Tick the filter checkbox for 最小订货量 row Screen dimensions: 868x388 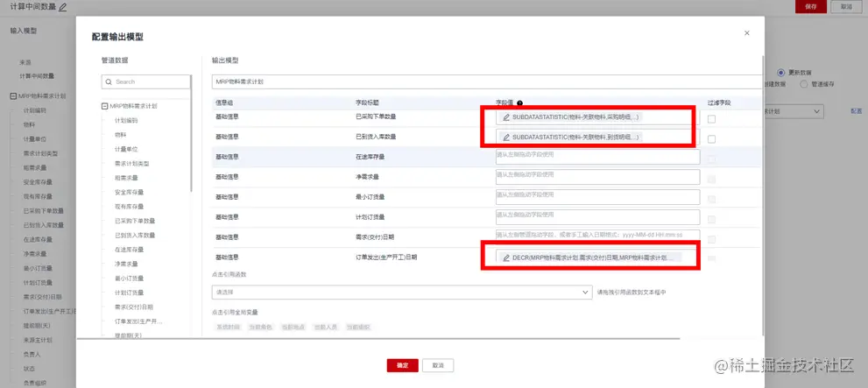tap(711, 200)
